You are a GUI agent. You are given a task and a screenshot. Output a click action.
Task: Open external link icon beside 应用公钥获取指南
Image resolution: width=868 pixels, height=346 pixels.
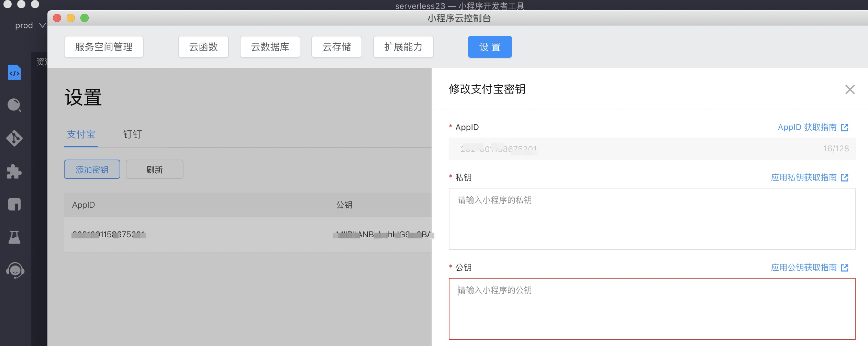coord(845,268)
